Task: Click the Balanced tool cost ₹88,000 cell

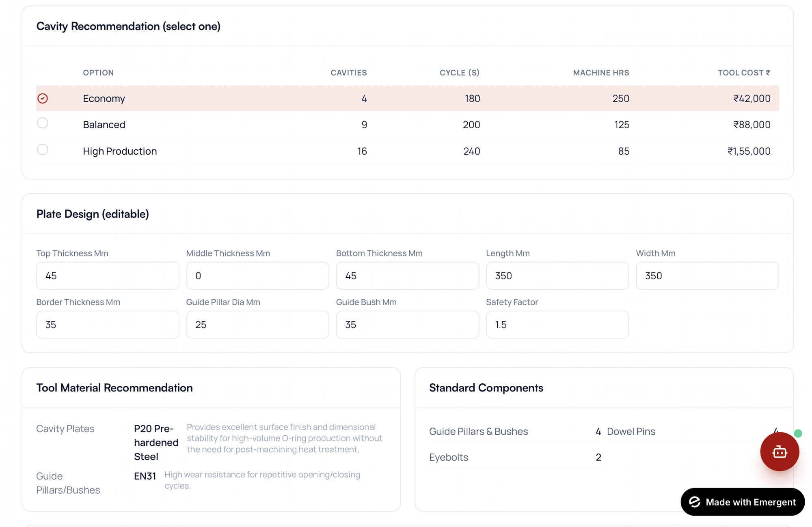Action: tap(752, 125)
